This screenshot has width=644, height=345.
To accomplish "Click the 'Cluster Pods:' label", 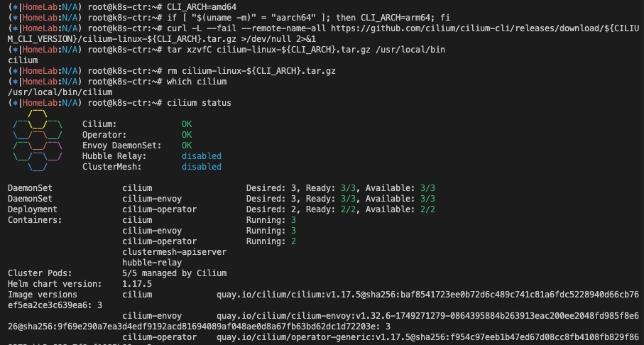I will click(40, 273).
